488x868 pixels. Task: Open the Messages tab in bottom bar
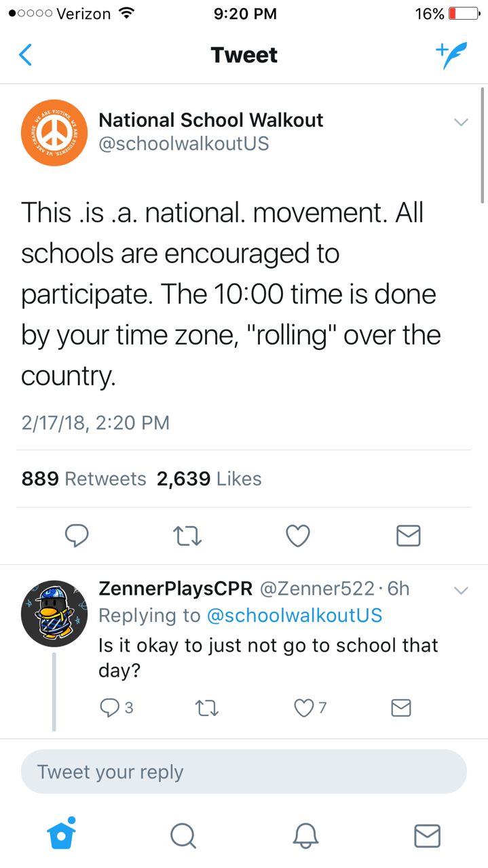point(427,835)
